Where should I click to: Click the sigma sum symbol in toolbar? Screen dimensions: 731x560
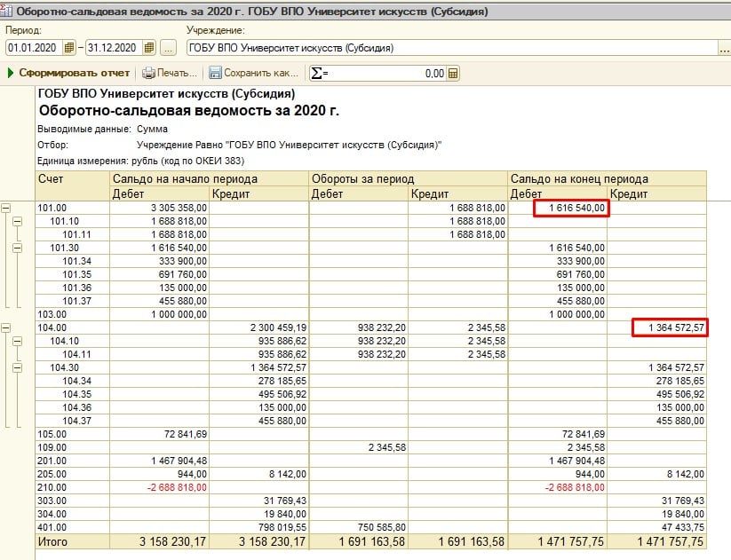click(x=316, y=74)
